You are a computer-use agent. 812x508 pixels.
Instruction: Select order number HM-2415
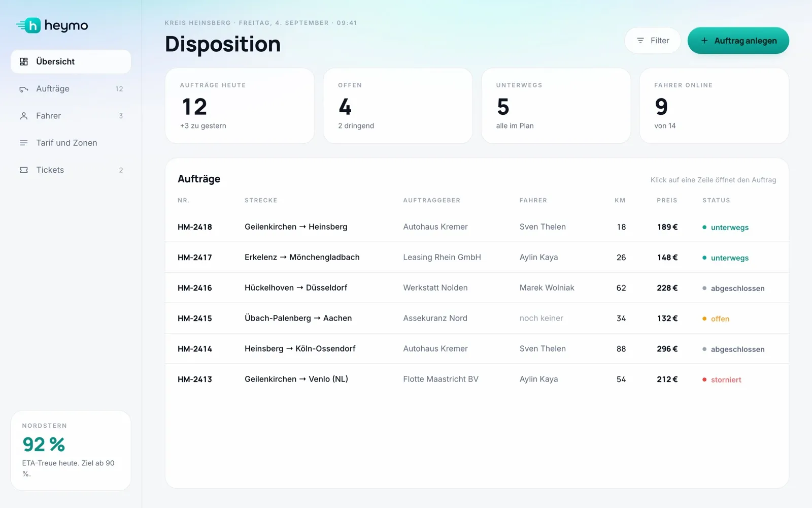(x=195, y=319)
